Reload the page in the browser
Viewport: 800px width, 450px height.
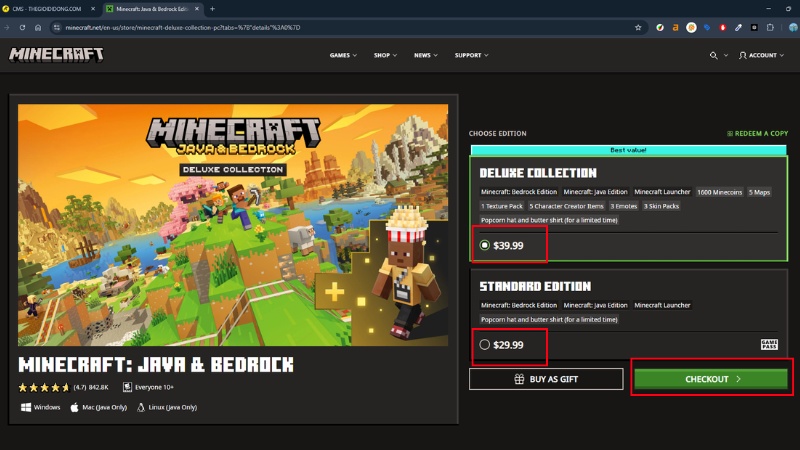22,27
